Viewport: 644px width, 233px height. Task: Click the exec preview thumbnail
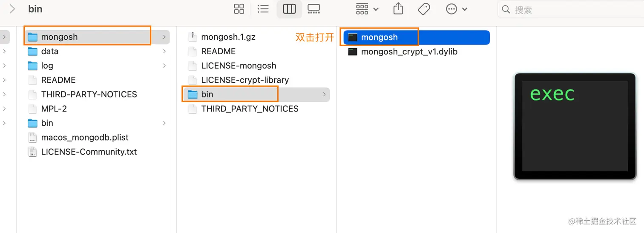(575, 126)
